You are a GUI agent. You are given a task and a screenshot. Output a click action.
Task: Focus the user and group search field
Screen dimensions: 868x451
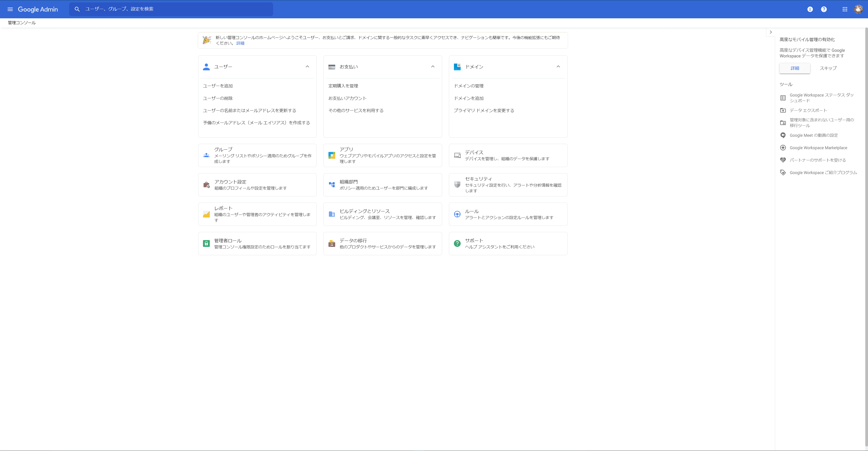pos(175,9)
